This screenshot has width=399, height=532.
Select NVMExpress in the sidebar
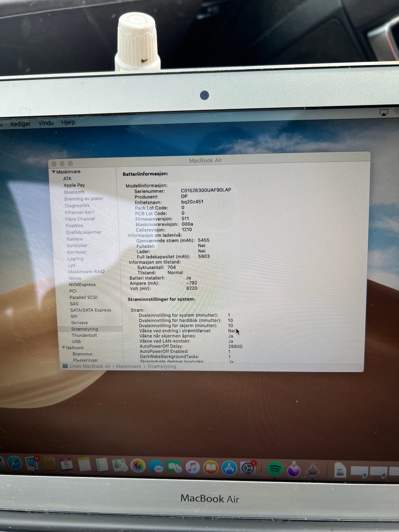(82, 285)
